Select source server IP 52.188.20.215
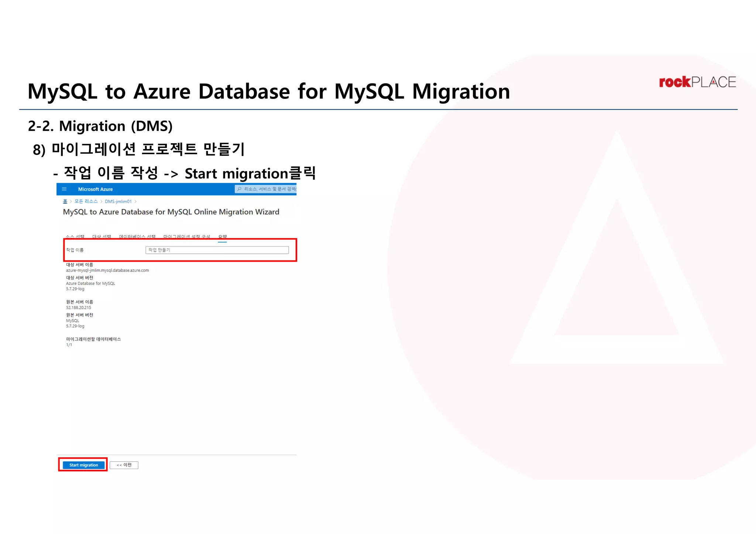Image resolution: width=756 pixels, height=534 pixels. pos(78,308)
